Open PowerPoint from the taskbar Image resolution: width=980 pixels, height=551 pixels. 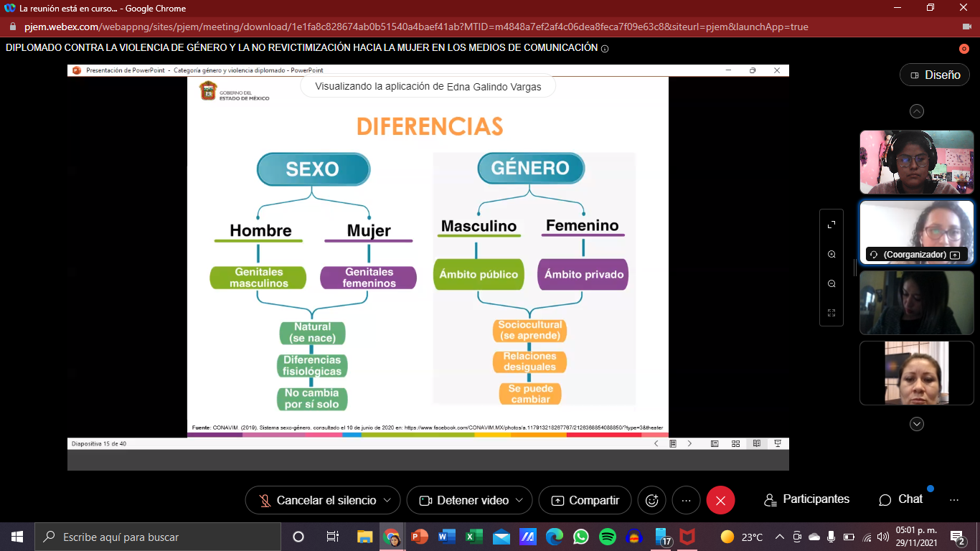[419, 537]
